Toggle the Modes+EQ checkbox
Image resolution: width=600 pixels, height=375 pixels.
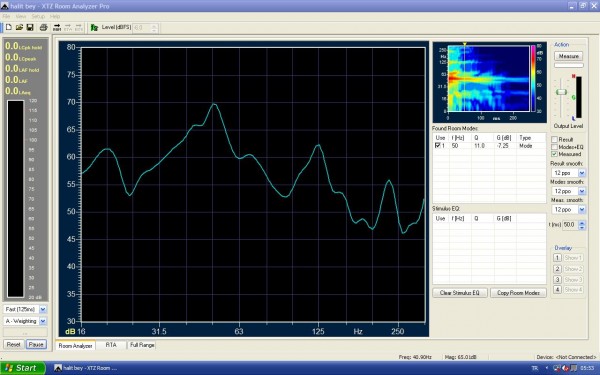(x=554, y=147)
